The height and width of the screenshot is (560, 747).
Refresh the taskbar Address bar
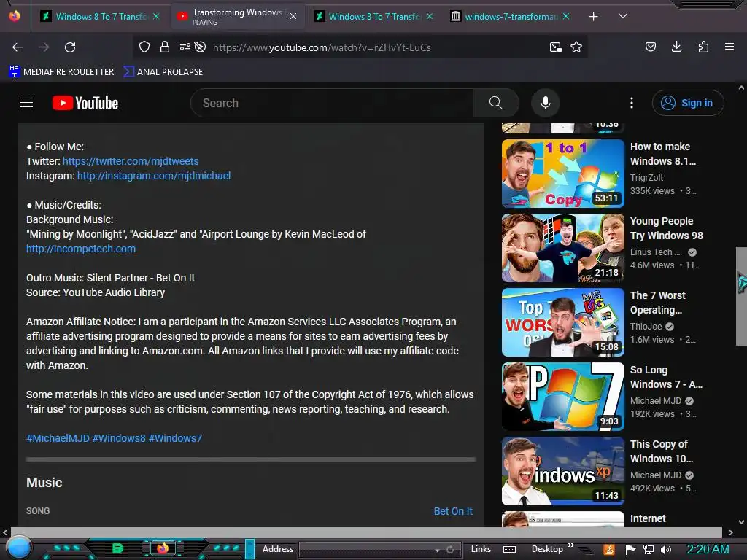click(449, 550)
